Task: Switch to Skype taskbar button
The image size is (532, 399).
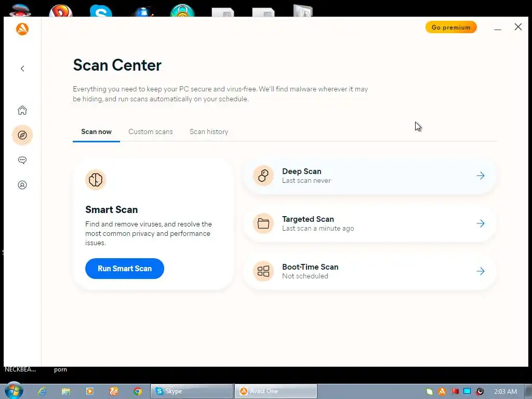Action: click(192, 391)
